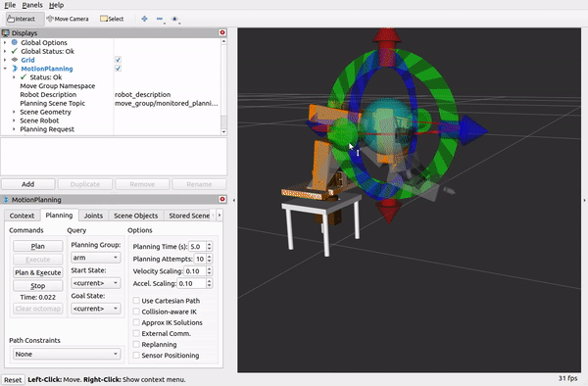The width and height of the screenshot is (588, 386).
Task: Click the red down arrow of the interactive marker
Action: coord(389,211)
